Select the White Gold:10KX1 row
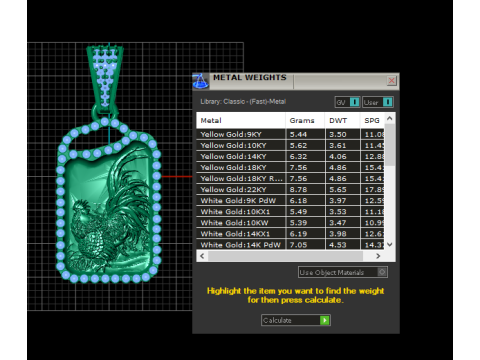480x360 pixels. (290, 211)
